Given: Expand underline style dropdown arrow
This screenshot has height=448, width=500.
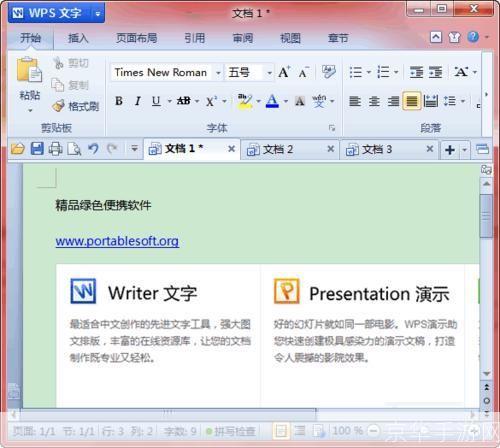Looking at the screenshot, I should [169, 101].
